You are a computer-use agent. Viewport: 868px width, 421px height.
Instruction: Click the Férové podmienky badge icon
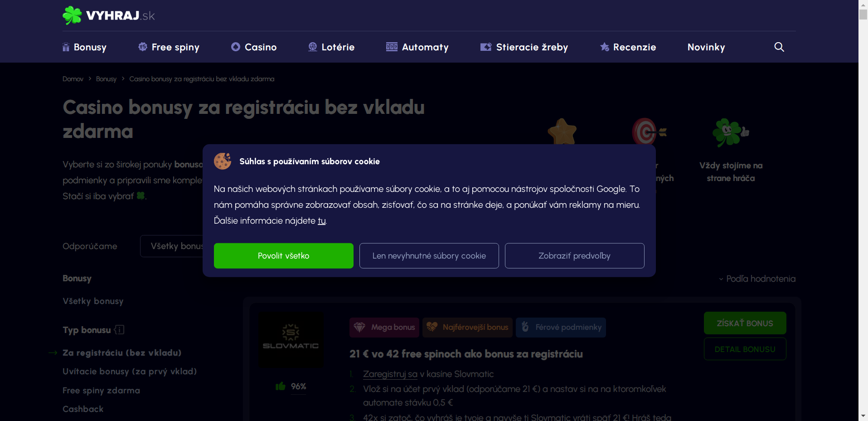tap(525, 327)
